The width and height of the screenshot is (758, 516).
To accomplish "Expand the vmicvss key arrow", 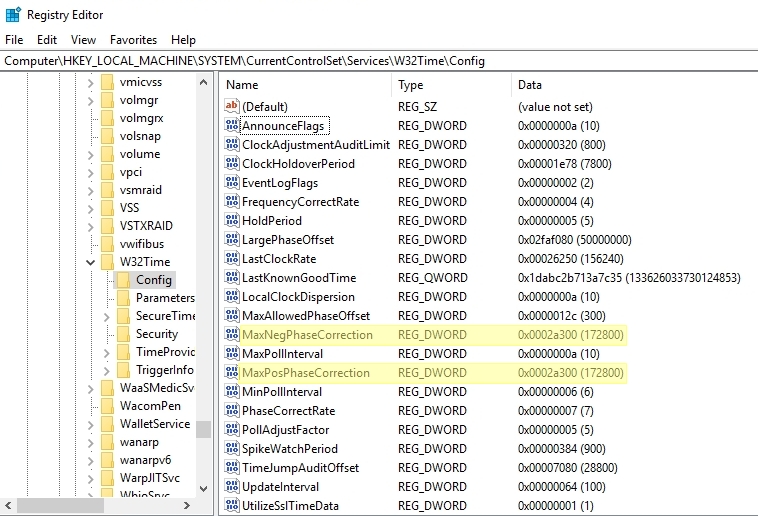I will point(90,82).
